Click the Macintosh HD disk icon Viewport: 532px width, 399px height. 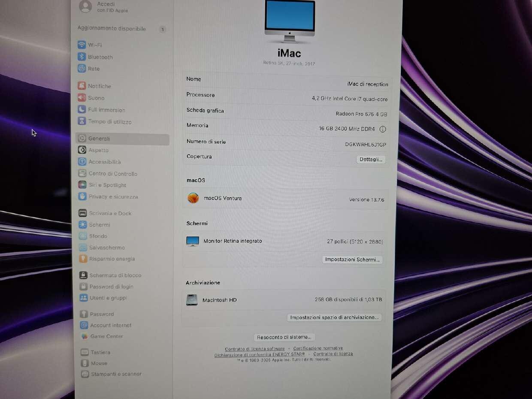click(x=192, y=300)
